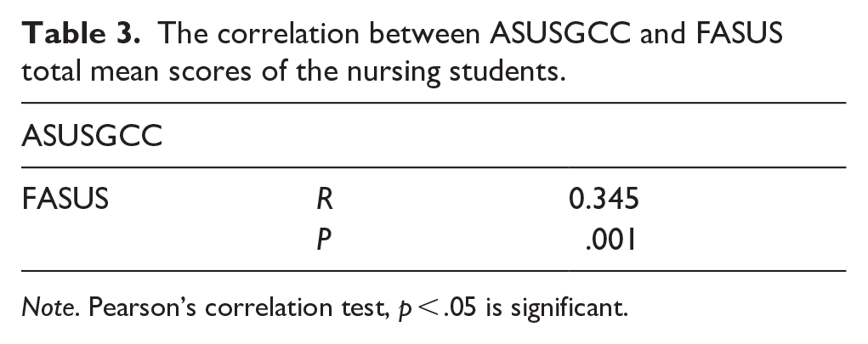Click the top horizontal rule above ASUSGCC header
The image size is (868, 344).
click(434, 103)
